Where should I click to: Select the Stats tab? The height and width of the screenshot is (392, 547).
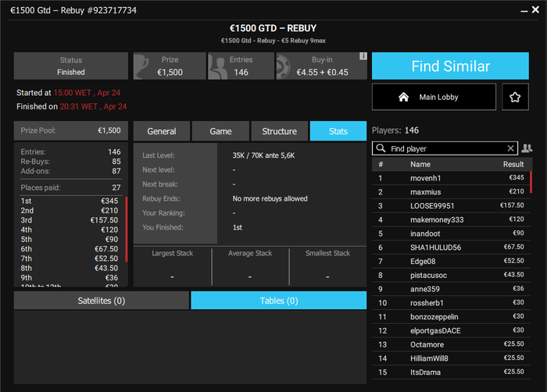[x=338, y=131]
